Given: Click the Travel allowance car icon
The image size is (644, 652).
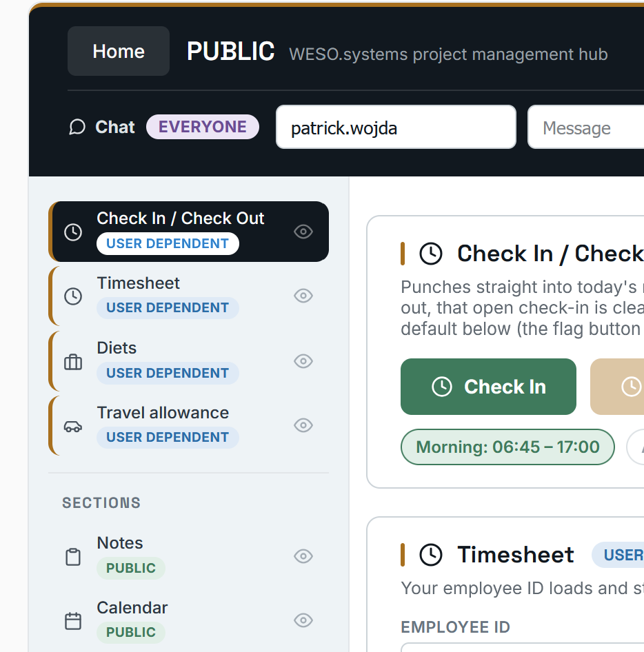Looking at the screenshot, I should coord(73,427).
